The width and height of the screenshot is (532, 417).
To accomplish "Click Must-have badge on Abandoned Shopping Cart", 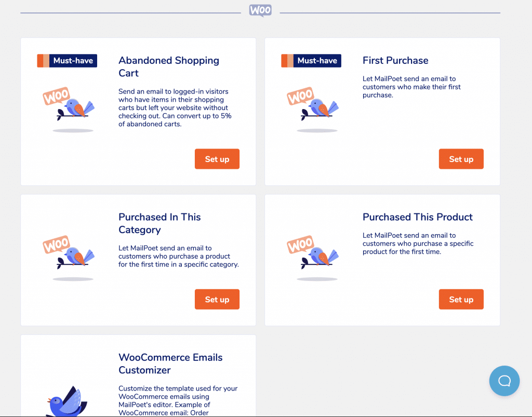I will coord(67,61).
